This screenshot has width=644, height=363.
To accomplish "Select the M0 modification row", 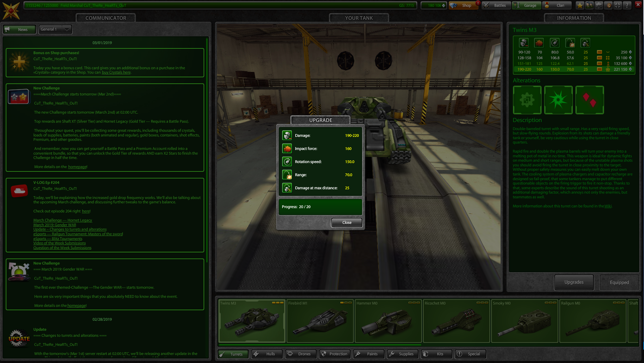I will 574,52.
